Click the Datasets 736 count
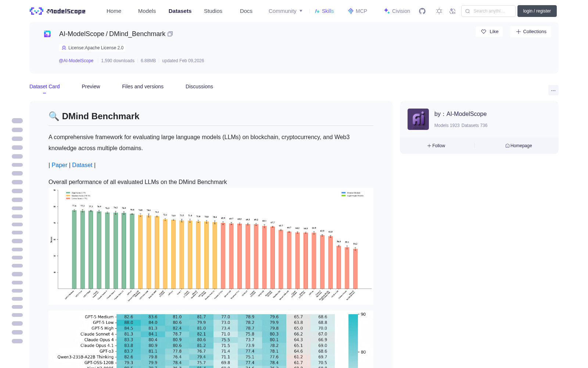 coord(474,125)
